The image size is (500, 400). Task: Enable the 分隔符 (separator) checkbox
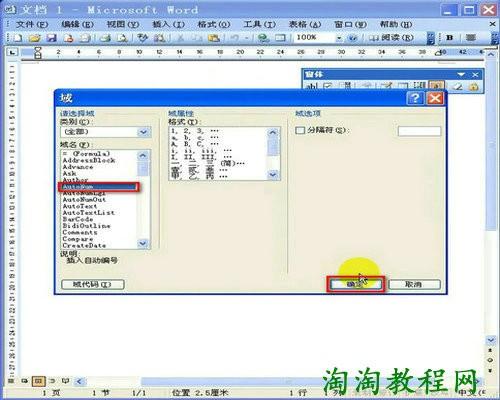tap(300, 130)
